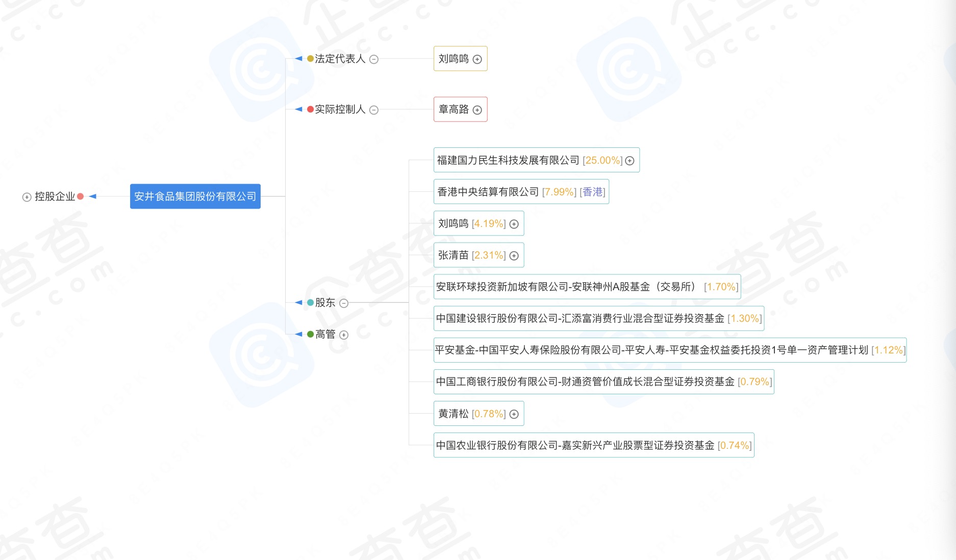Expand 黄清松 0.78% shareholder plus icon
This screenshot has width=956, height=560.
pyautogui.click(x=514, y=414)
